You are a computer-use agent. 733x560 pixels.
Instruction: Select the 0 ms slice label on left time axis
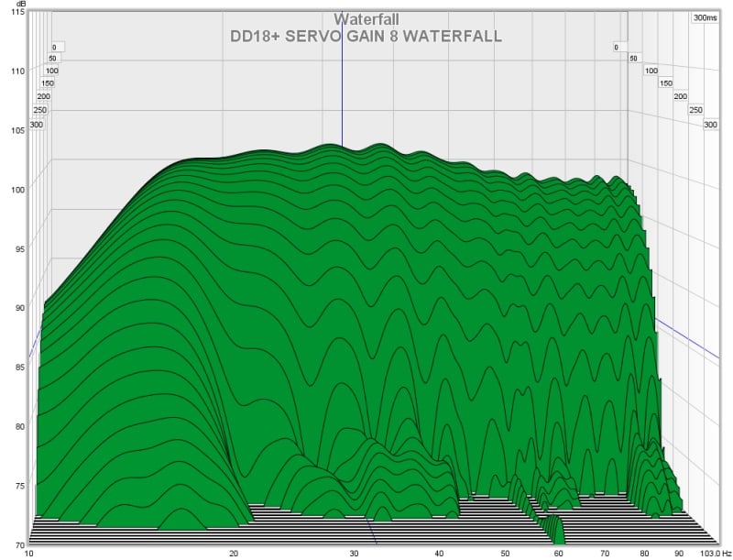54,47
